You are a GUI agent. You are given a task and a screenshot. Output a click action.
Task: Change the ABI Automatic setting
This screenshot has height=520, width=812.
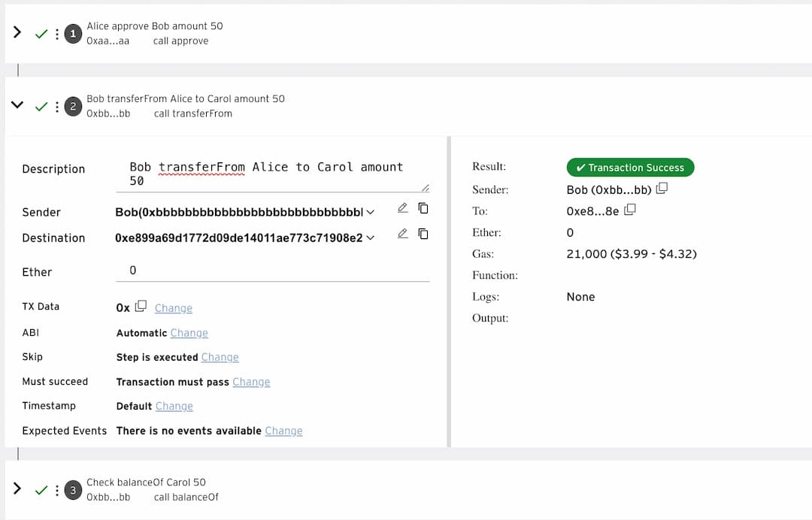[189, 333]
